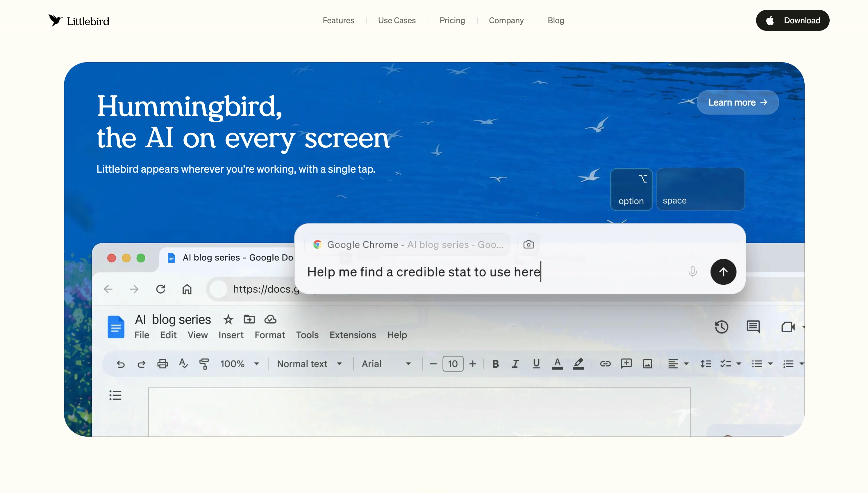Screen dimensions: 868x493
Task: Select the AI blog series browser tab
Action: pos(230,258)
